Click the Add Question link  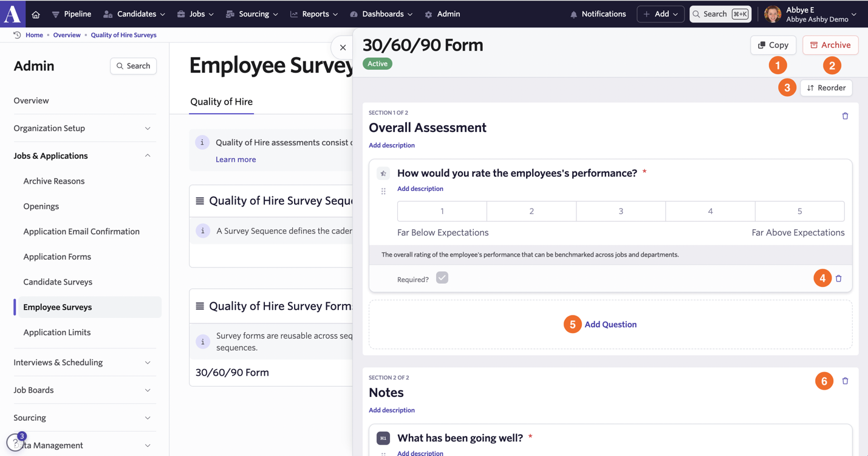coord(610,324)
